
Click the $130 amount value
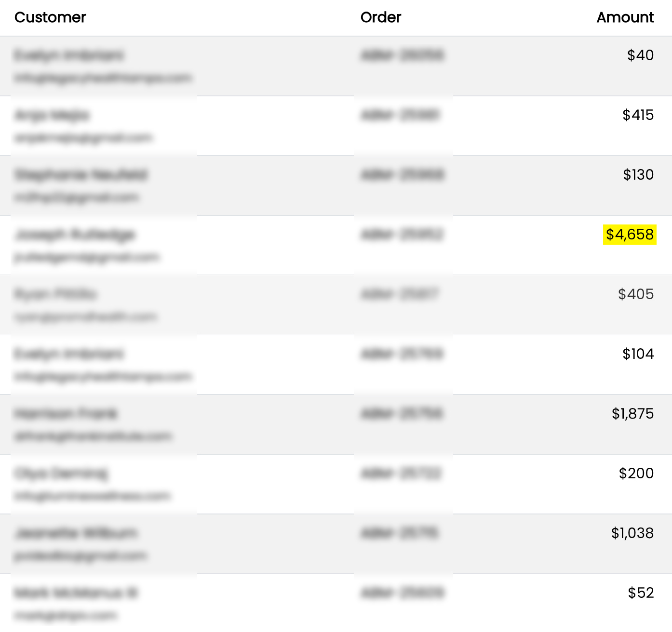pyautogui.click(x=638, y=175)
